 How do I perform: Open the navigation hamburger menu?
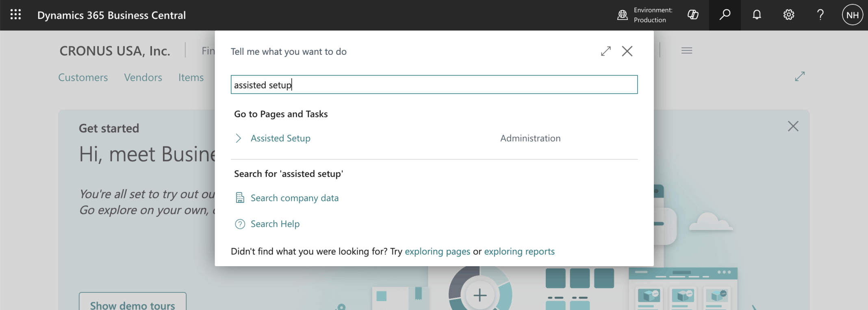tap(687, 51)
